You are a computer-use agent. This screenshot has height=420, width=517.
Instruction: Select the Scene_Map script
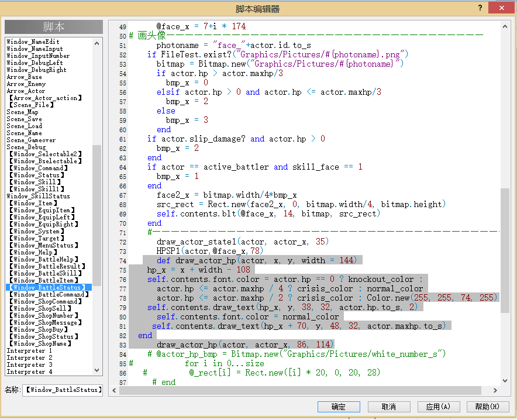coord(22,112)
